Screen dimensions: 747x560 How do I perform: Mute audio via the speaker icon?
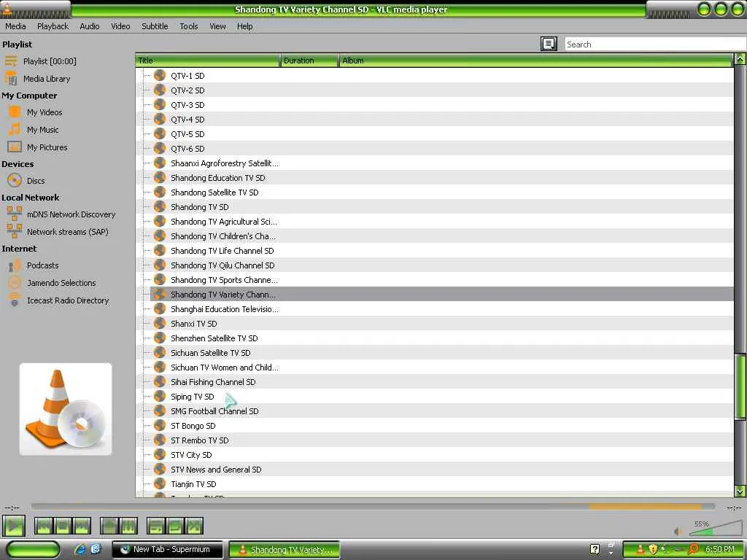point(678,531)
